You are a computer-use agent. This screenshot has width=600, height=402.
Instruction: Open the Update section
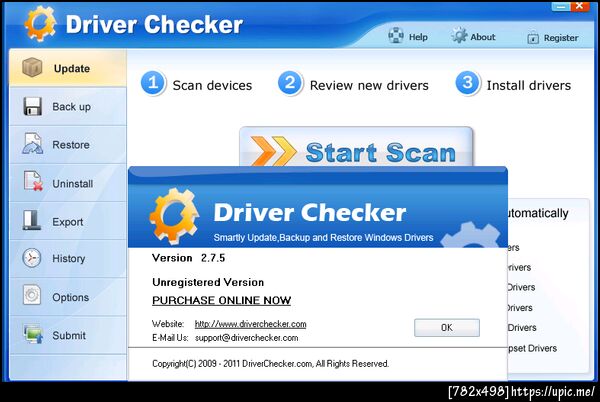pyautogui.click(x=68, y=68)
